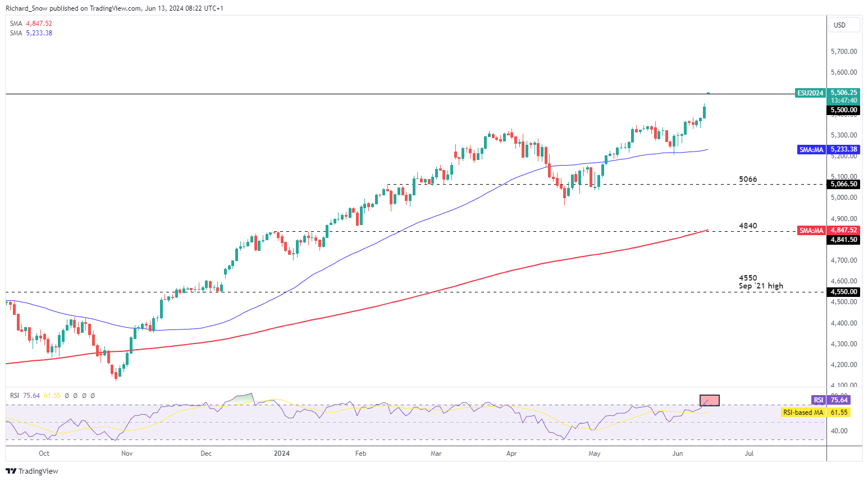
Task: Click the TradingView logo at bottom left
Action: [x=32, y=471]
